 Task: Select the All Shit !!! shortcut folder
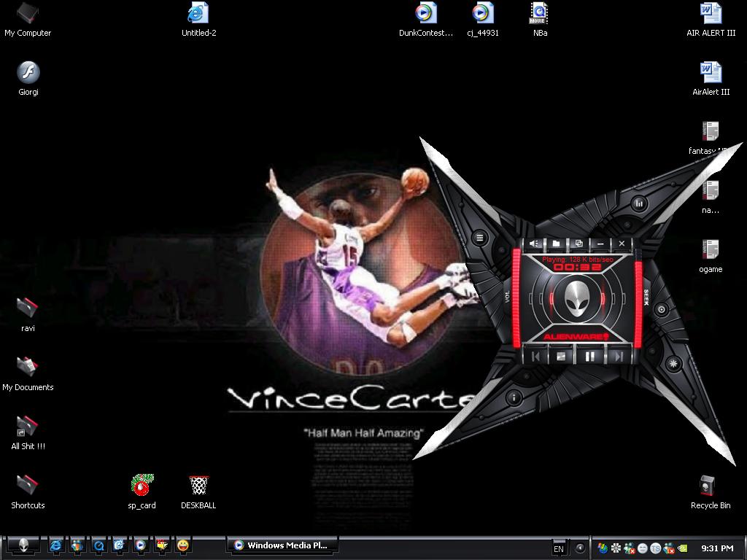pos(28,433)
